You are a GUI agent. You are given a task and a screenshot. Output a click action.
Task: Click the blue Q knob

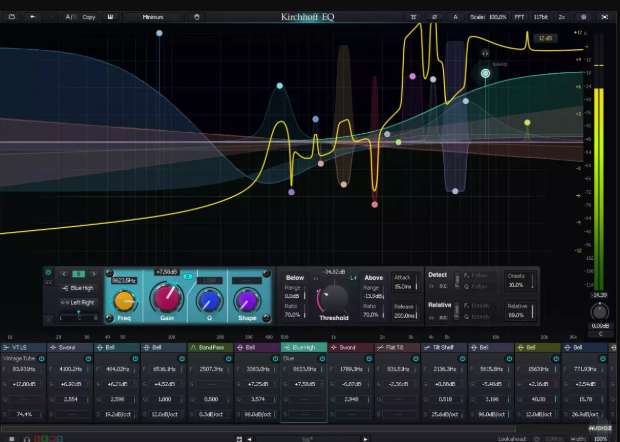point(209,300)
